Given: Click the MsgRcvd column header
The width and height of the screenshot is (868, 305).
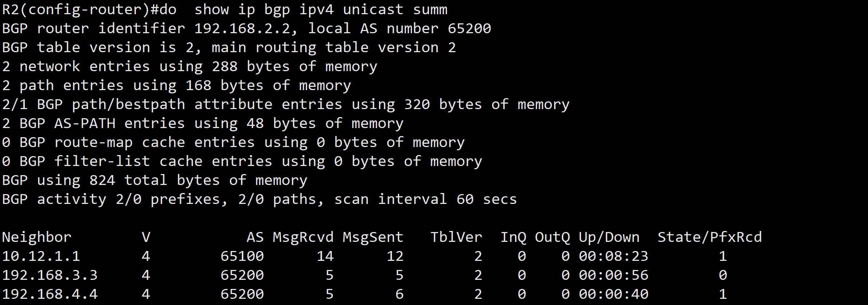Looking at the screenshot, I should coord(303,237).
